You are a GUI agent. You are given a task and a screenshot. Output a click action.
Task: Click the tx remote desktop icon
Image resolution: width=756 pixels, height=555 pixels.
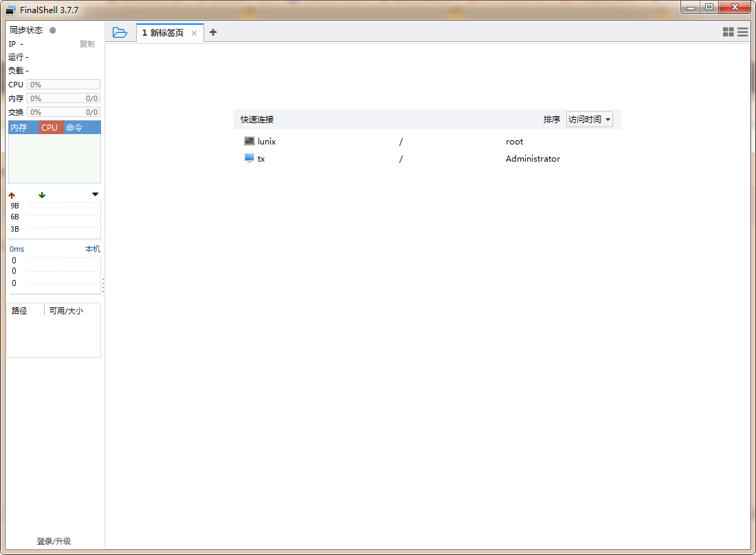point(249,158)
